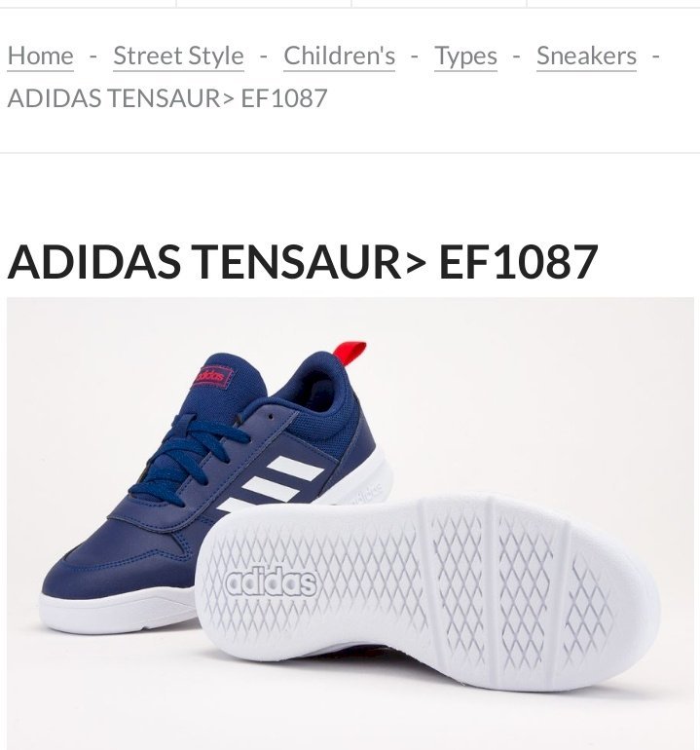Click the gray ADIDAS TENSAUR> EF1087 breadcrumb text
The image size is (700, 750).
click(167, 98)
